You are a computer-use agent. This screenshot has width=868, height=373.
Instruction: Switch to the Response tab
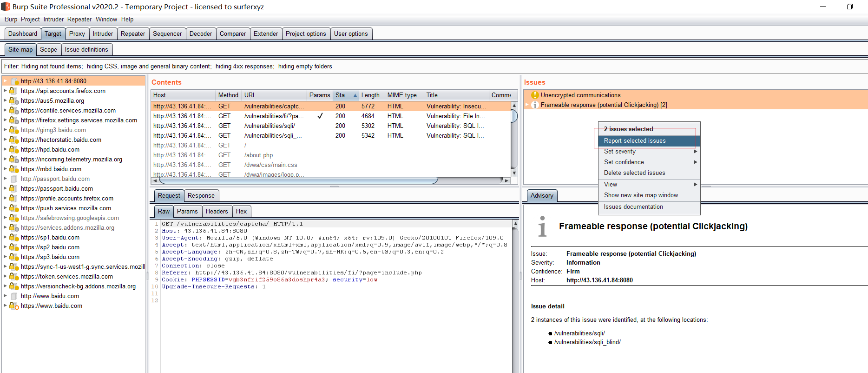click(201, 196)
